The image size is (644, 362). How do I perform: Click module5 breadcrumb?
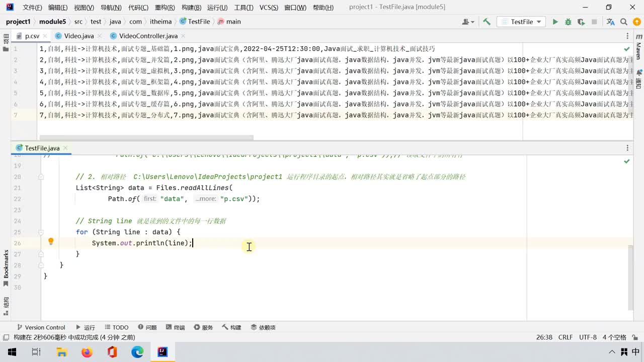click(52, 22)
